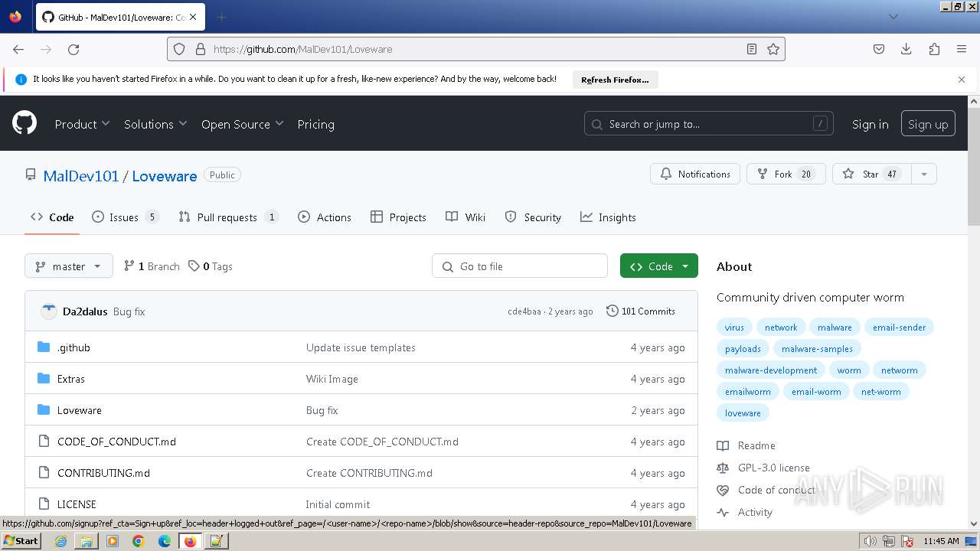Open the GitHub home logo
Viewport: 980px width, 551px height.
[x=24, y=123]
